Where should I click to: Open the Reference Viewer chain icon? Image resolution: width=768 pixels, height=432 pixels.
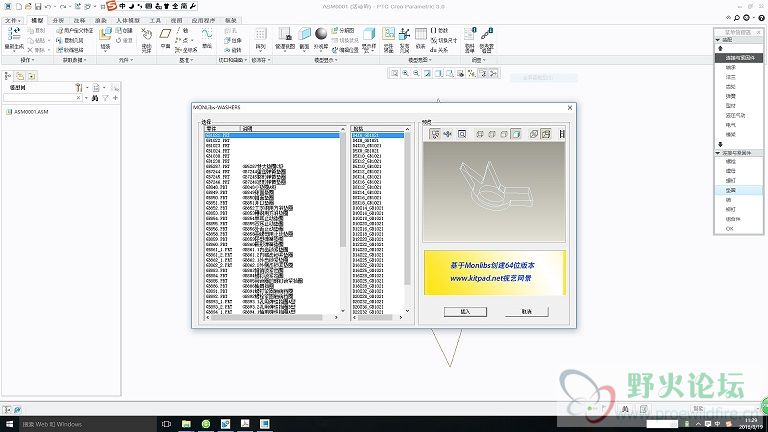pyautogui.click(x=486, y=34)
